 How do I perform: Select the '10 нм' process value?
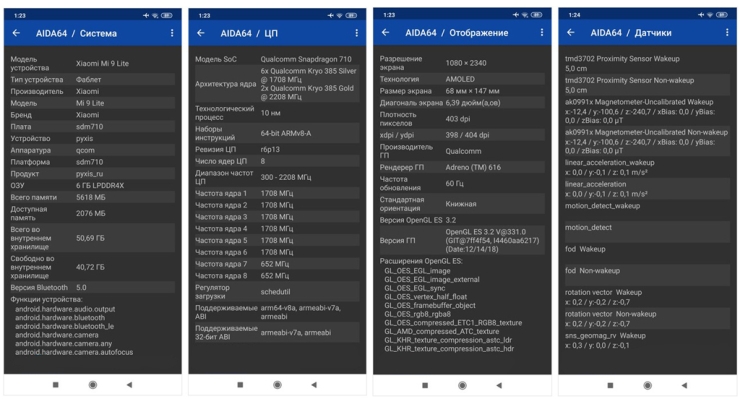click(270, 113)
